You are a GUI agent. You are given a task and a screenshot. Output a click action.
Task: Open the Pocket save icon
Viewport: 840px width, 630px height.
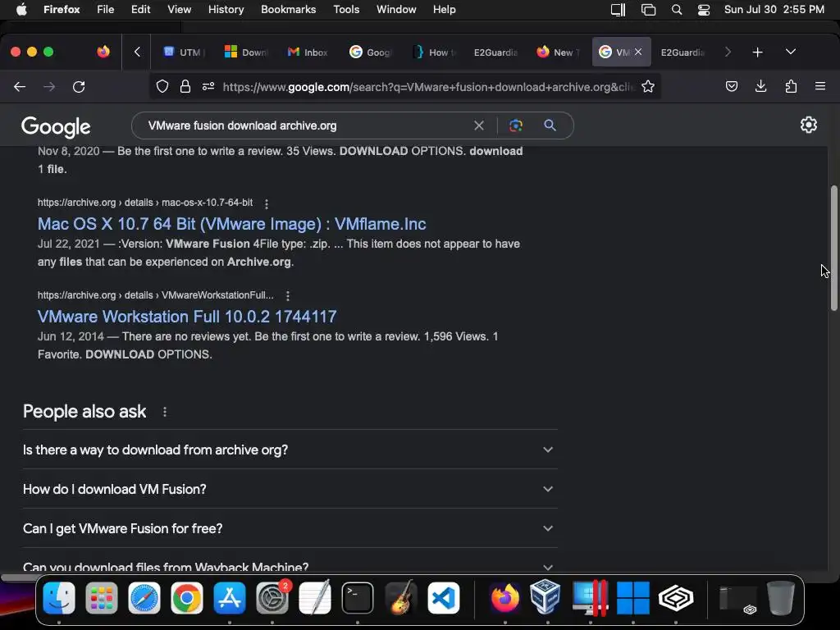(732, 86)
